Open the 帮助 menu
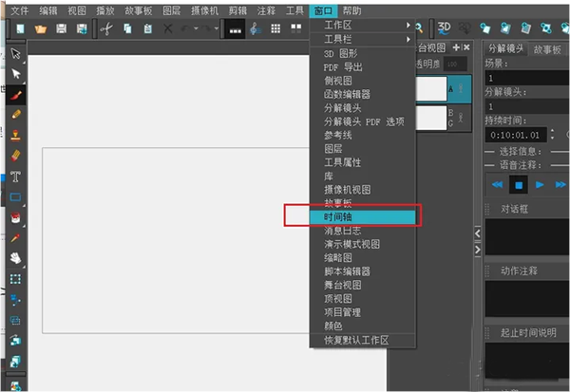Screen dimensions: 570x392 [351, 10]
